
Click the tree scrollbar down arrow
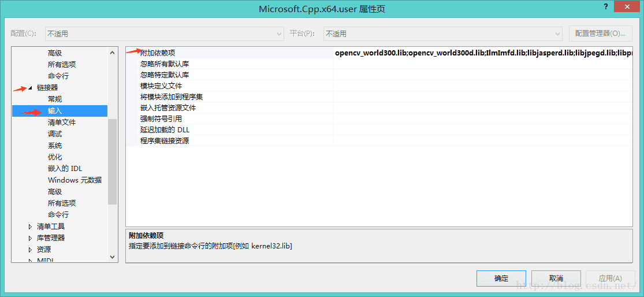pyautogui.click(x=113, y=257)
